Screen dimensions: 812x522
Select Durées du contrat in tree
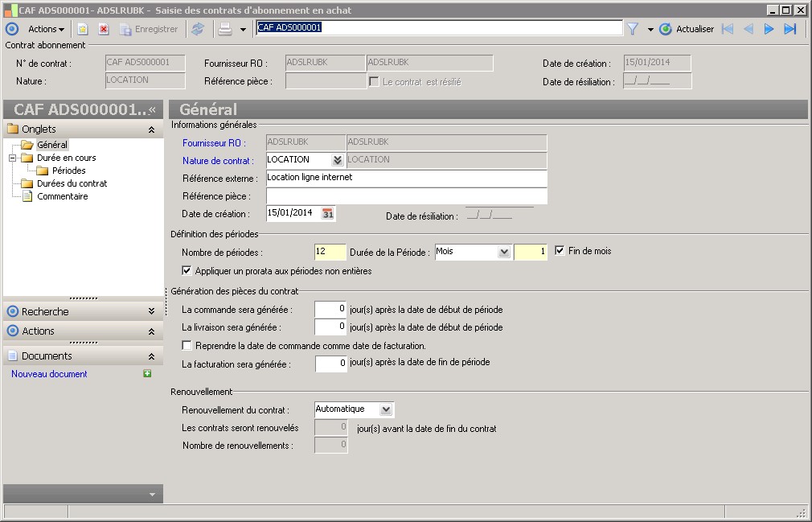point(72,183)
